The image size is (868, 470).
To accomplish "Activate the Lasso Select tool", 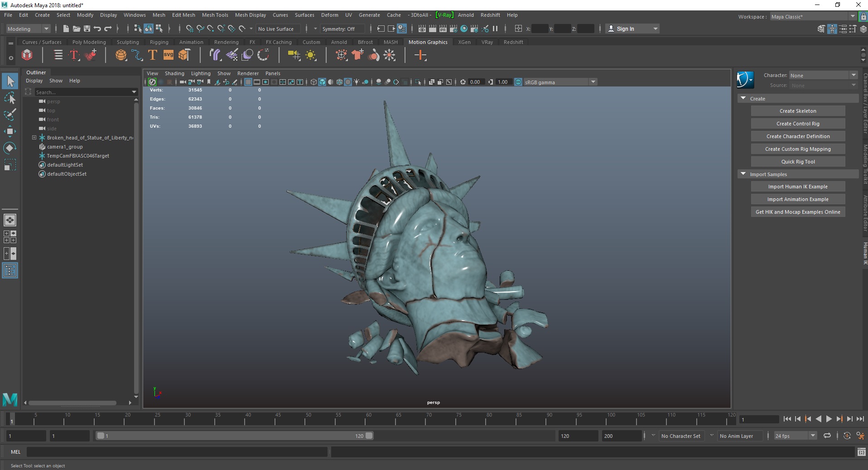I will click(x=10, y=98).
